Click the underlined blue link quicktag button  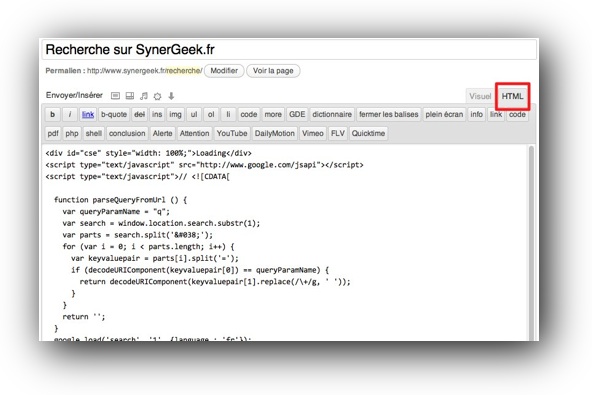[x=88, y=114]
